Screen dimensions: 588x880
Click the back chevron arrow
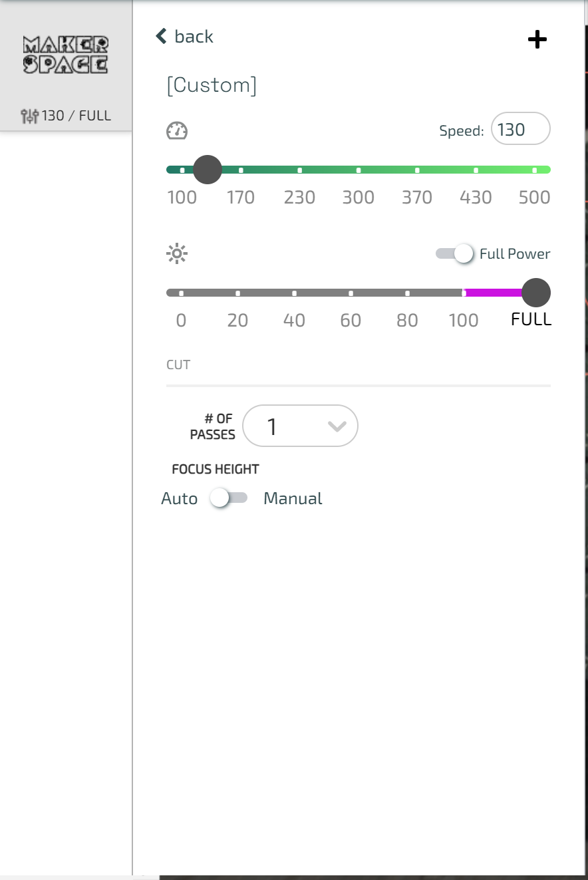click(161, 36)
